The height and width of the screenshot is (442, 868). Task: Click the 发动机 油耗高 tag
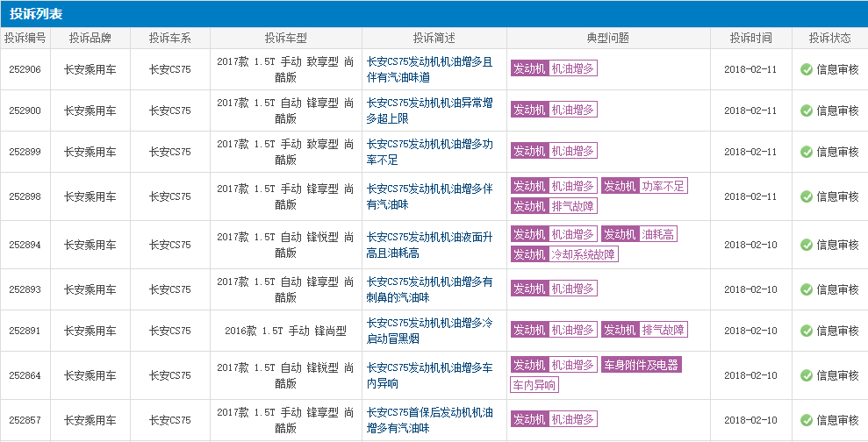click(x=640, y=234)
